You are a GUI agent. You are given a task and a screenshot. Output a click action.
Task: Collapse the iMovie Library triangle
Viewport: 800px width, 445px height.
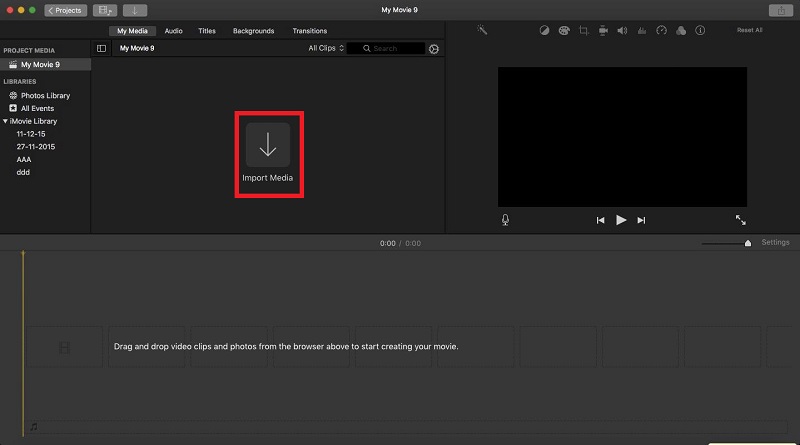pyautogui.click(x=5, y=121)
